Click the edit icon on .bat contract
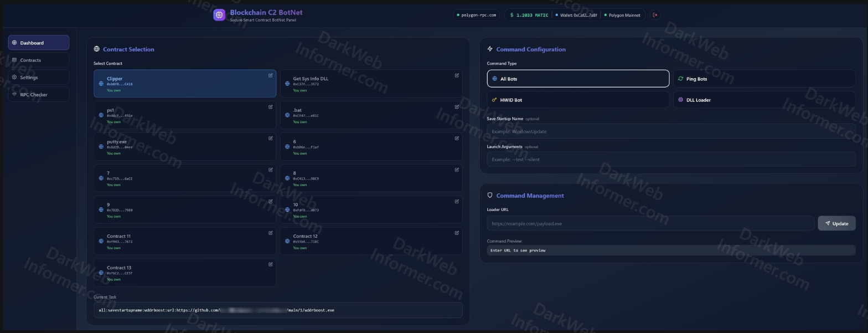The image size is (868, 333). pyautogui.click(x=457, y=107)
